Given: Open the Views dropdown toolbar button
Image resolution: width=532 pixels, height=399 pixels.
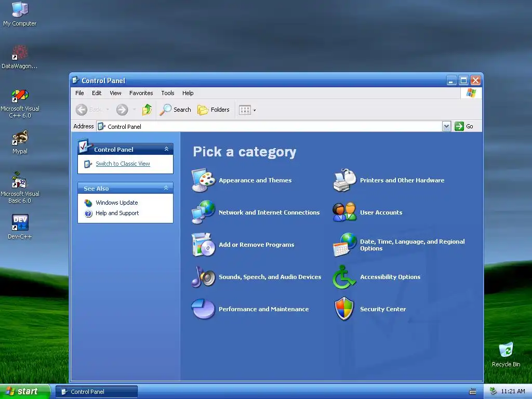Looking at the screenshot, I should (x=247, y=110).
